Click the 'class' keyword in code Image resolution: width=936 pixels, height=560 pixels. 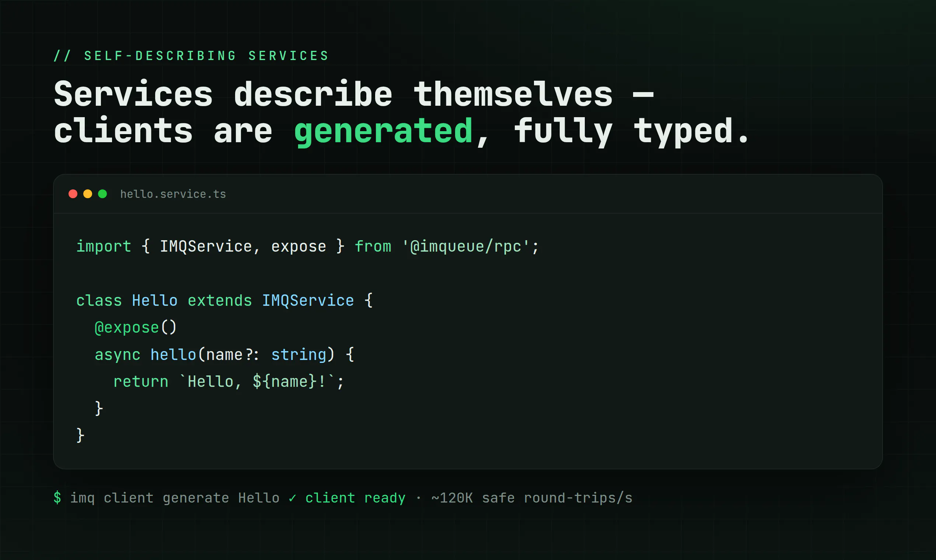click(99, 301)
